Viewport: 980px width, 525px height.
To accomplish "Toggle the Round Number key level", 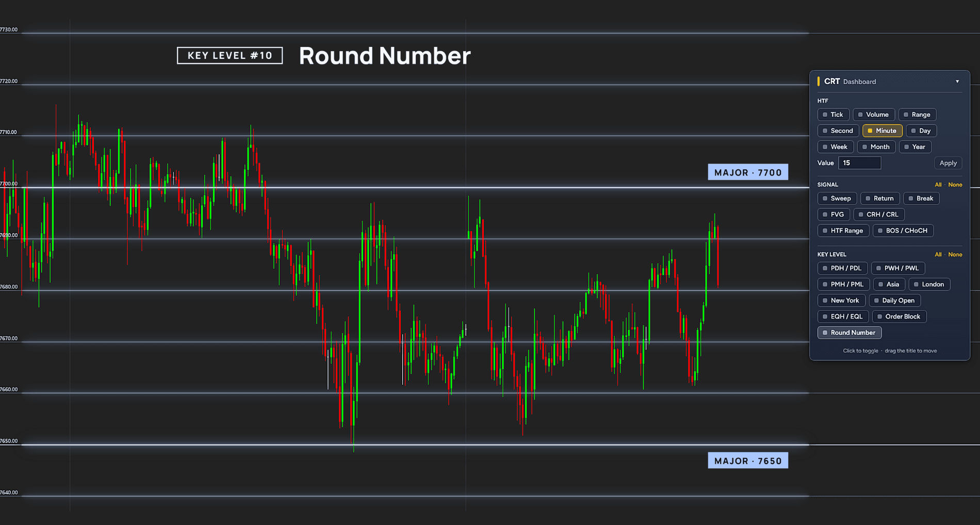I will (x=850, y=332).
